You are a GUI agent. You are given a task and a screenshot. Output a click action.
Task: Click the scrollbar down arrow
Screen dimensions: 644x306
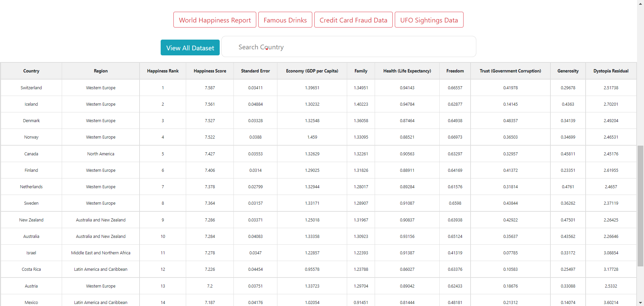640,303
